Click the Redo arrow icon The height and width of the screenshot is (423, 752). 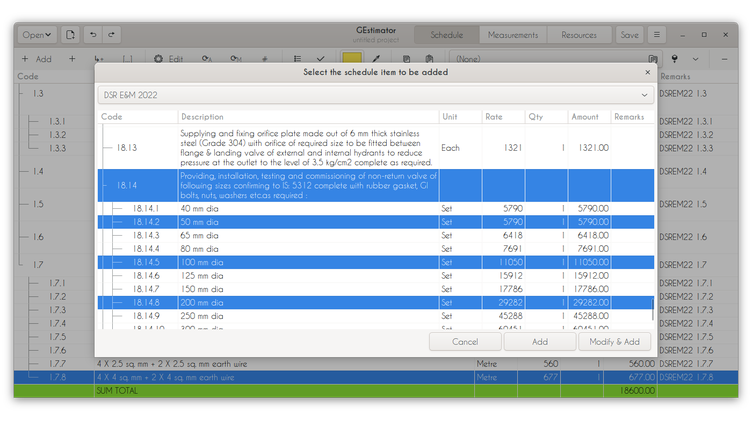112,35
